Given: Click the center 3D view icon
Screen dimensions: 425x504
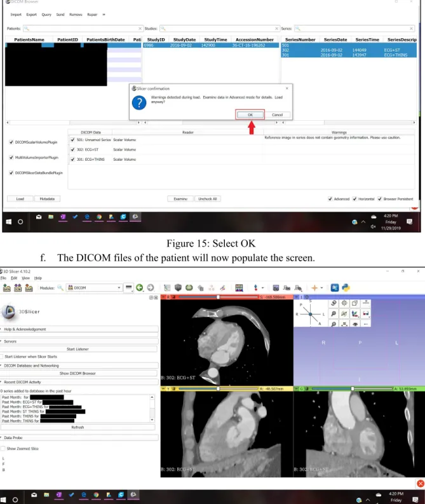Looking at the screenshot, I should tap(344, 303).
